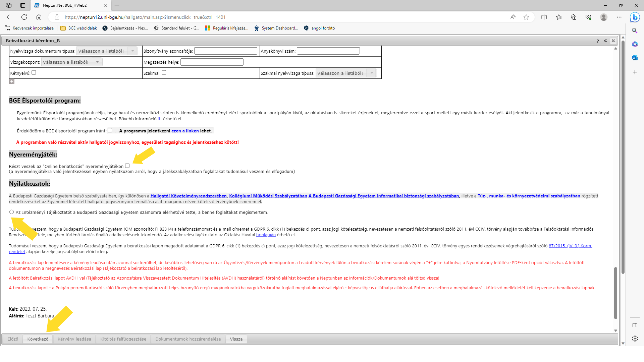The image size is (644, 362).
Task: Add a sidebar app with plus icon
Action: pos(635,72)
